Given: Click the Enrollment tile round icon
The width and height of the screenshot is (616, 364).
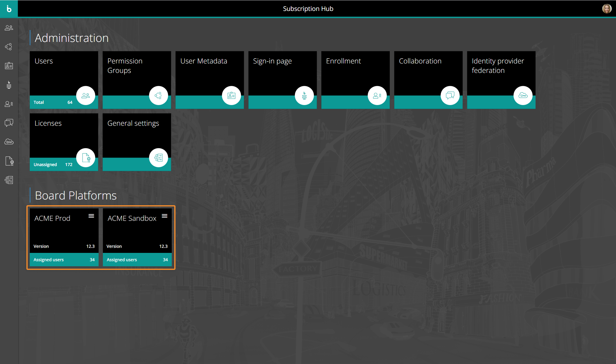Looking at the screenshot, I should click(x=377, y=96).
